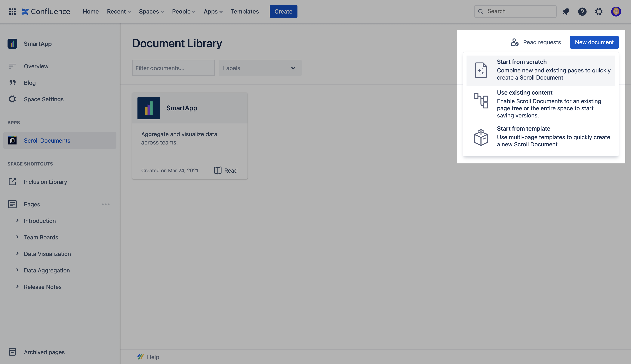This screenshot has height=364, width=631.
Task: Read the SmartApp document
Action: click(225, 170)
